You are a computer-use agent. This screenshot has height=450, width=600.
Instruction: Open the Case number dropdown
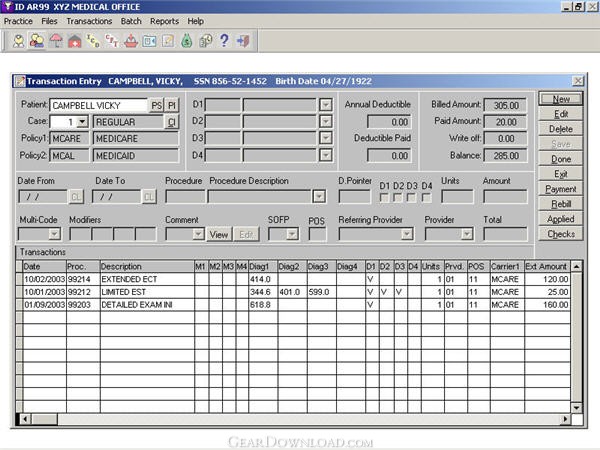(x=82, y=122)
